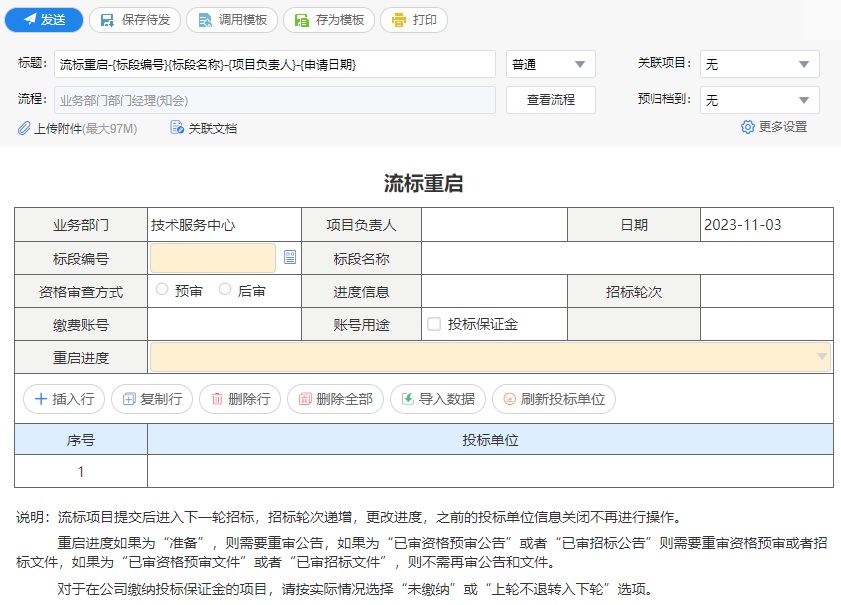This screenshot has height=605, width=841.
Task: Click the 发送 send button
Action: click(44, 20)
